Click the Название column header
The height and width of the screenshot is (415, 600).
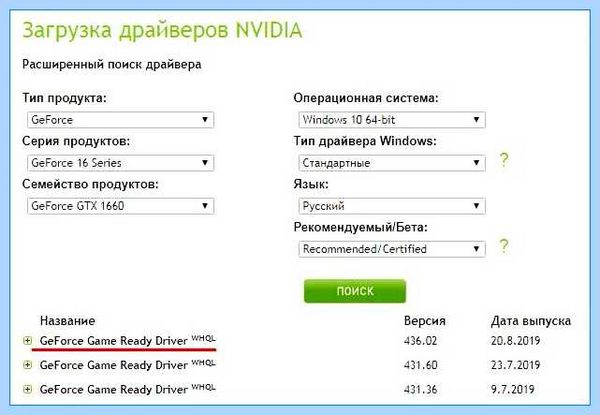click(67, 321)
